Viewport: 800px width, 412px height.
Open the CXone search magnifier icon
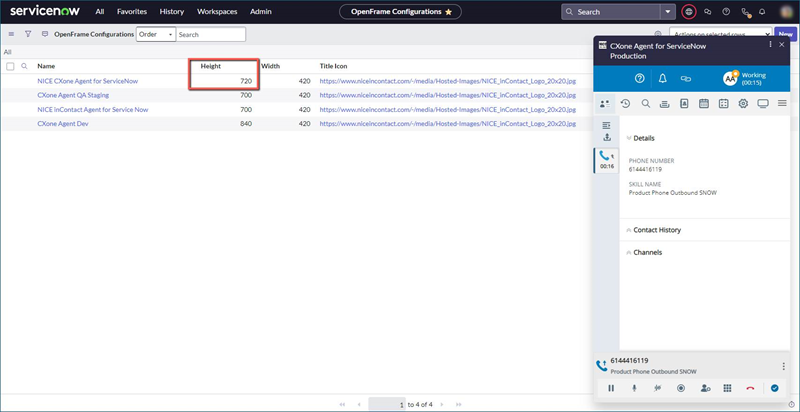click(x=645, y=104)
